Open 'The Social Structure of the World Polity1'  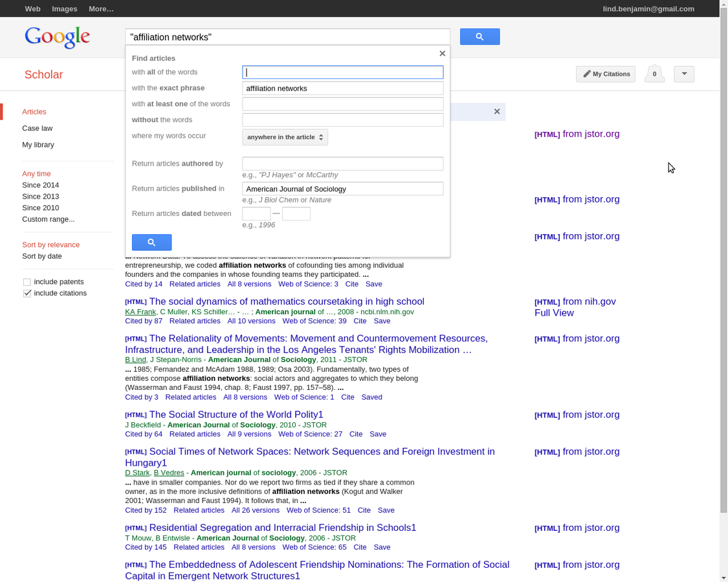point(236,415)
